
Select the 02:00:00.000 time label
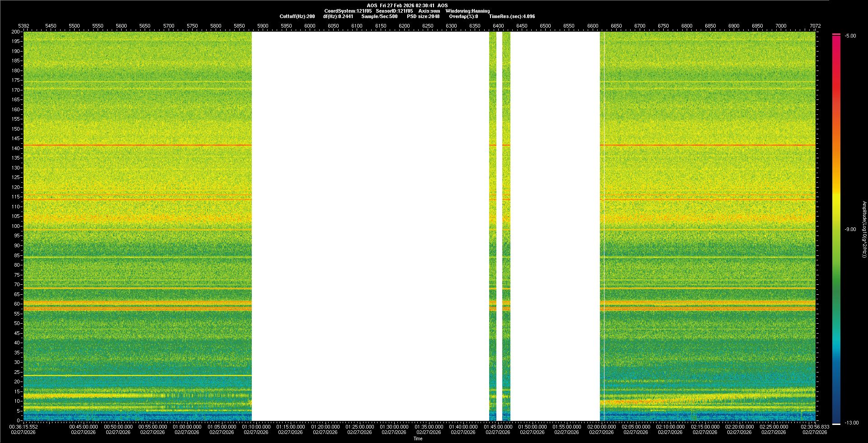[x=602, y=427]
